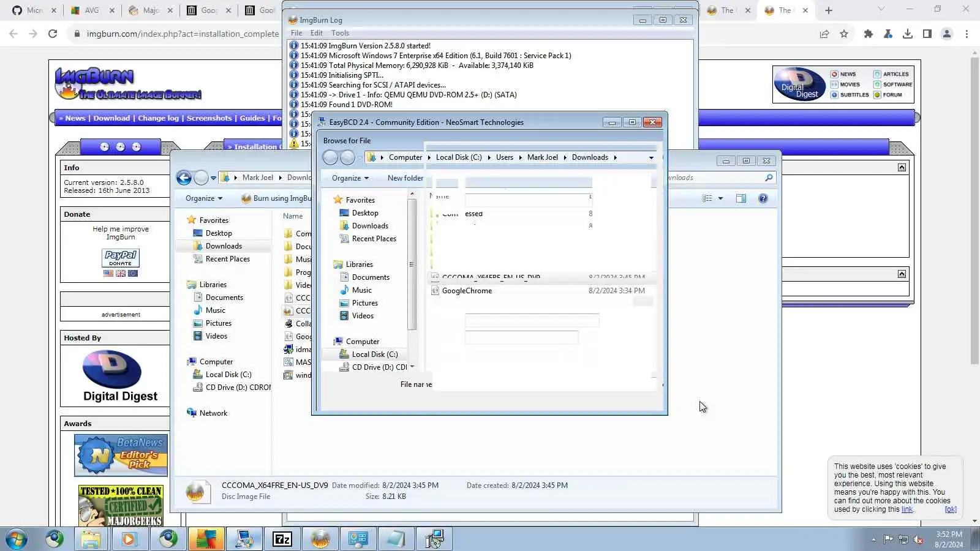This screenshot has width=980, height=551.
Task: Go back in the Explorer Downloads window
Action: 184,178
